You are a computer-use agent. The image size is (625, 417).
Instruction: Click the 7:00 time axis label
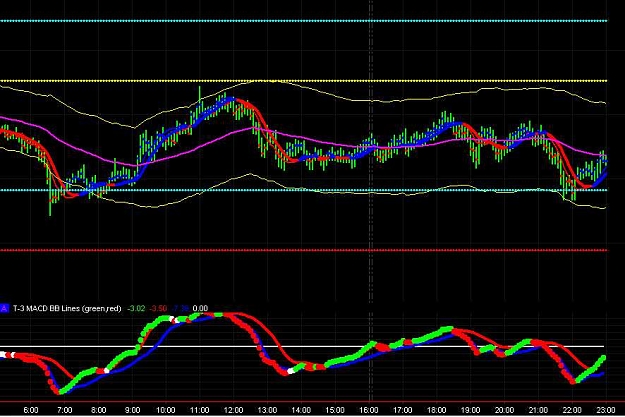[65, 410]
